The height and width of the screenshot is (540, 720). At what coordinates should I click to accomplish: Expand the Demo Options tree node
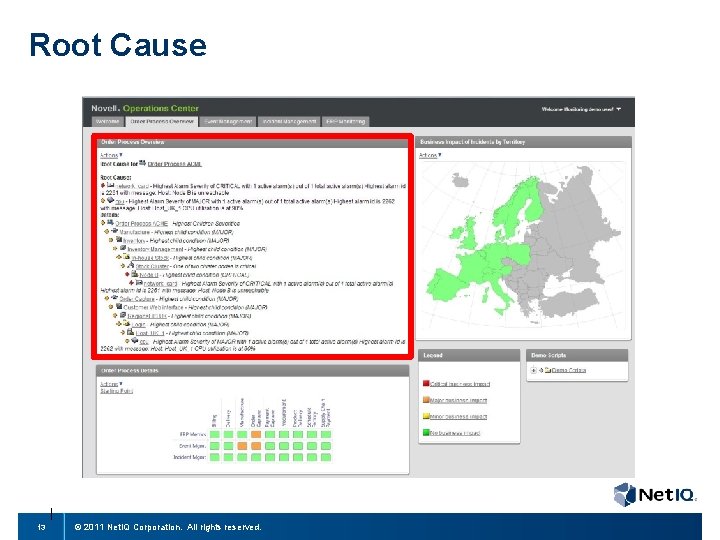click(534, 370)
